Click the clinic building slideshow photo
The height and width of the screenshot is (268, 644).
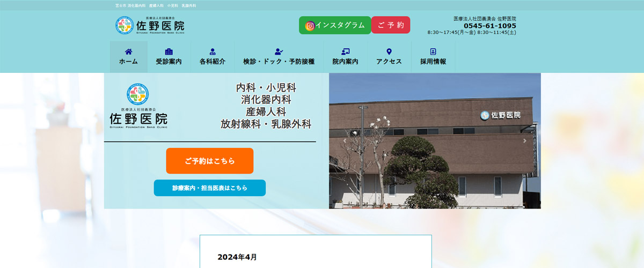pos(435,161)
